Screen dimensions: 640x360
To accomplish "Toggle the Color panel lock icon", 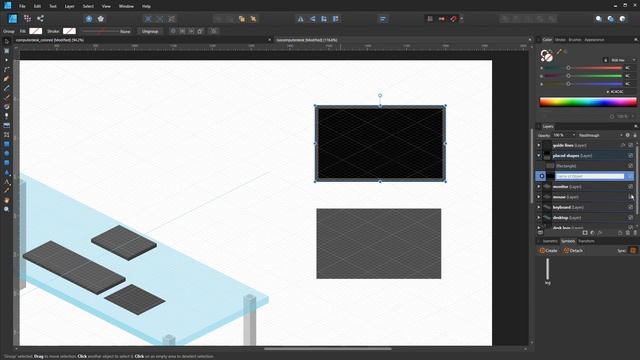I will pos(605,60).
